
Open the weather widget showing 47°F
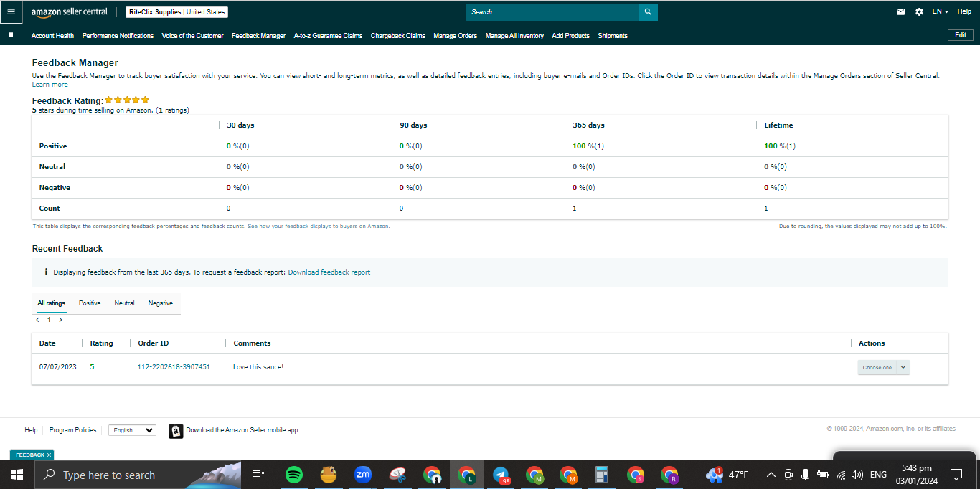point(727,475)
